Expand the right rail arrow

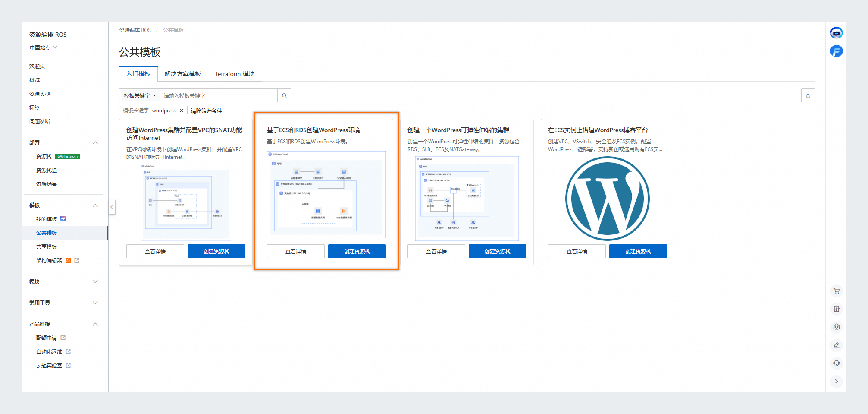[836, 381]
